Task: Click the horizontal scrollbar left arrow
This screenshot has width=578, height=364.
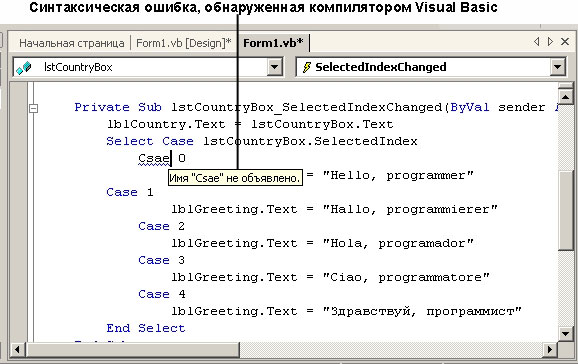Action: point(17,349)
